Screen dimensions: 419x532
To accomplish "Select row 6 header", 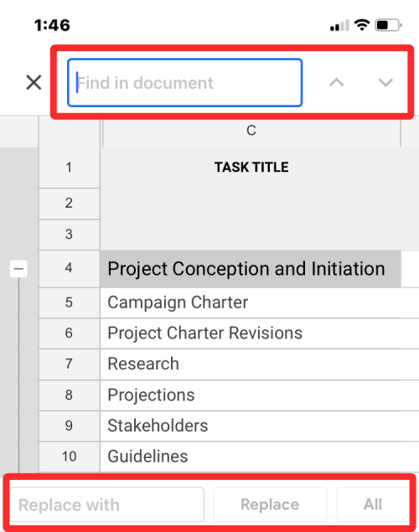I will [x=70, y=333].
